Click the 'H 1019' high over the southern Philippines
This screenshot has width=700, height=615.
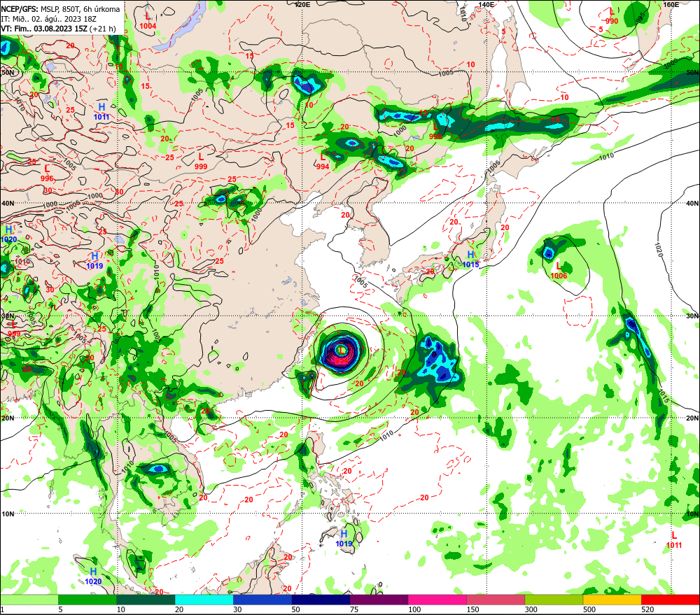[x=344, y=539]
